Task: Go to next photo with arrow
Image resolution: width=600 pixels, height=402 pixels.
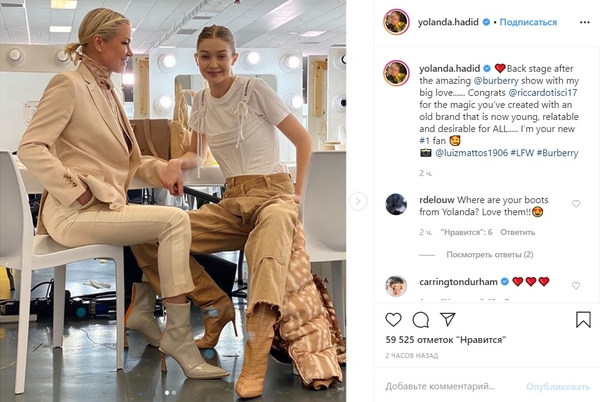Action: (358, 201)
